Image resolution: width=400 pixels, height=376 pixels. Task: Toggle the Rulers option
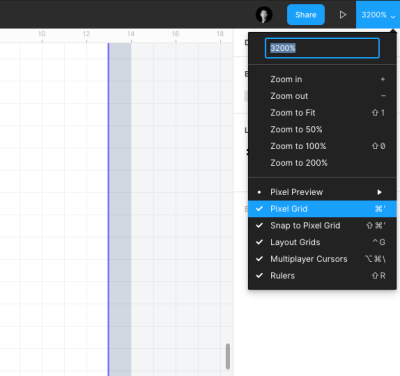[x=322, y=276]
